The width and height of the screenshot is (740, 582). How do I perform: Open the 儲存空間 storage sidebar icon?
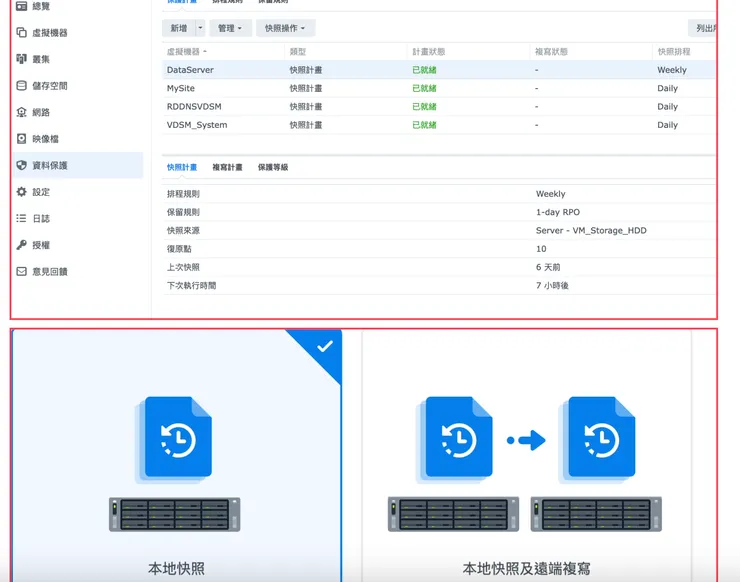21,85
